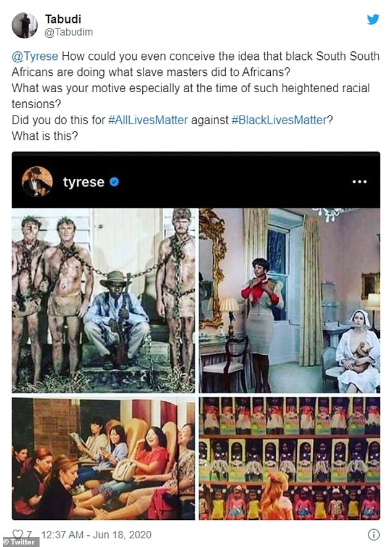
Task: Open Tabudi's profile avatar
Action: coord(25,25)
